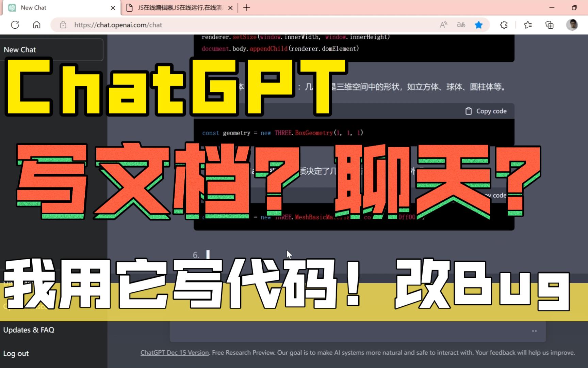The image size is (588, 368).
Task: Click the document.body.appendChild code line
Action: pyautogui.click(x=280, y=49)
